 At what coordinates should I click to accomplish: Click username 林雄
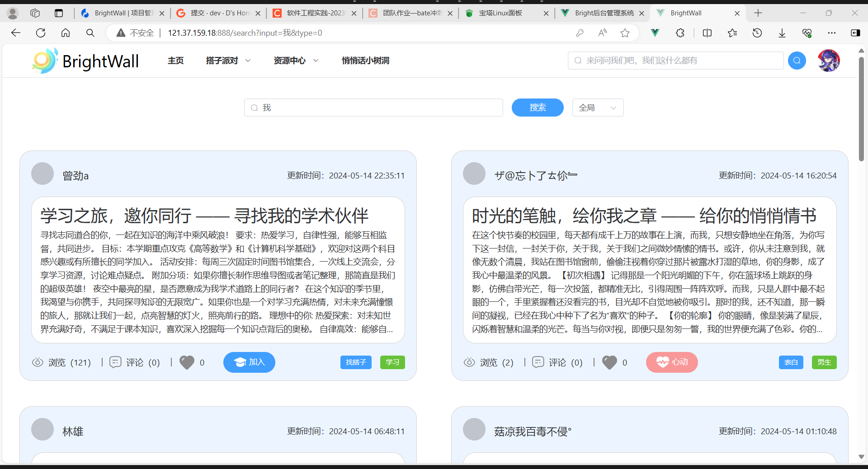(73, 431)
